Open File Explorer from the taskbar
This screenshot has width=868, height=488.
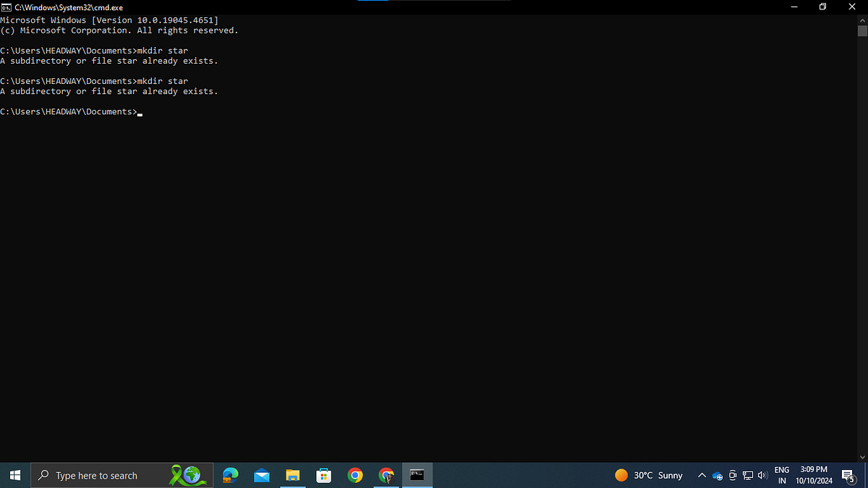click(x=292, y=475)
